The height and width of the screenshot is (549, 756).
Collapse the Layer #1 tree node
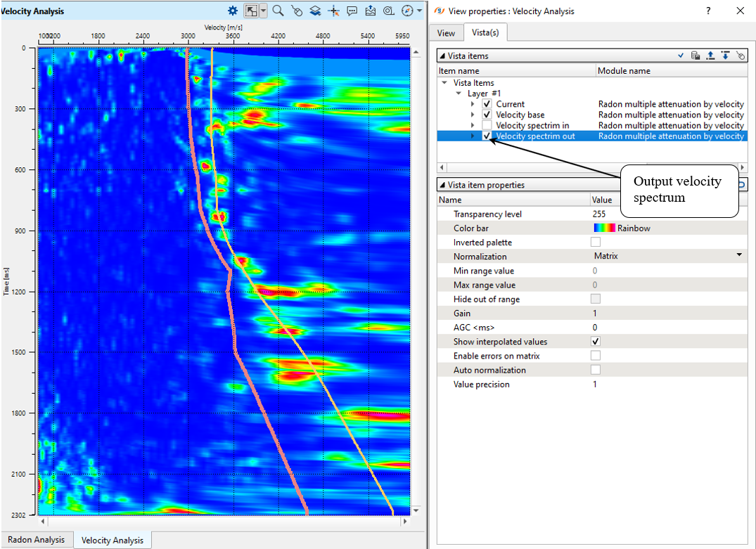[458, 93]
